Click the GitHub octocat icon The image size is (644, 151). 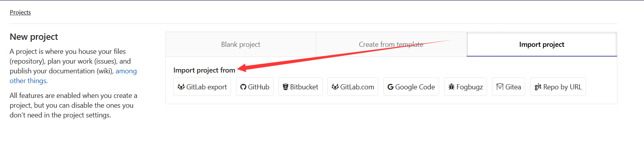[x=243, y=87]
